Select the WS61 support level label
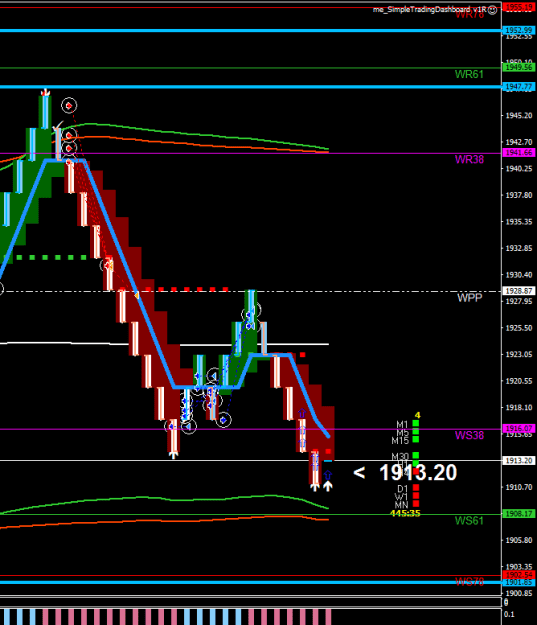Viewport: 537px width, 625px height. [x=469, y=521]
